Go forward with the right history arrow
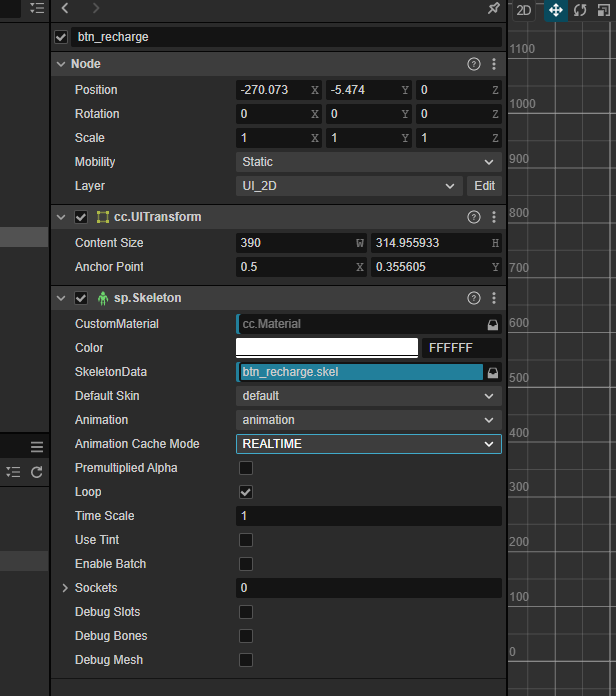This screenshot has height=696, width=616. click(96, 8)
